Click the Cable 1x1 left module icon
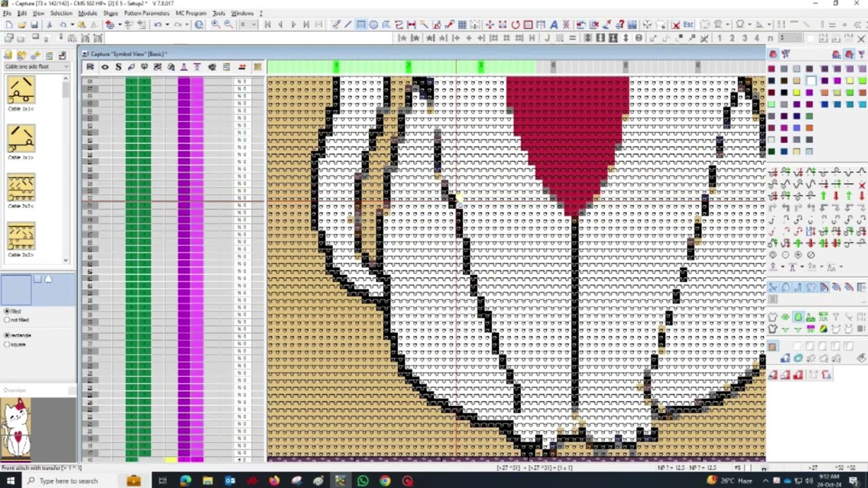The image size is (868, 488). (x=21, y=90)
